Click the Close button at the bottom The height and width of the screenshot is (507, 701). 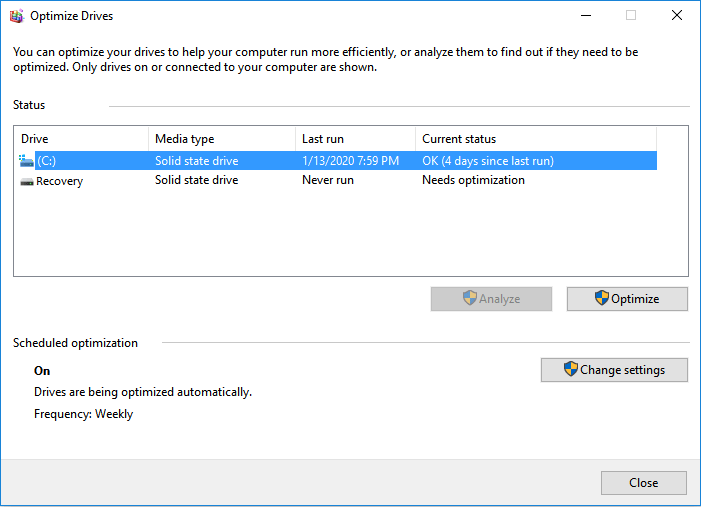point(643,483)
